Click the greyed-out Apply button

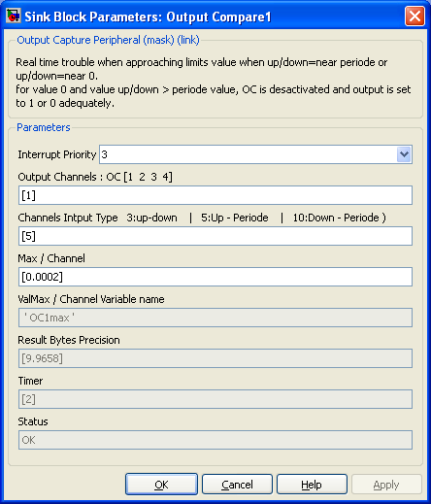pyautogui.click(x=386, y=485)
